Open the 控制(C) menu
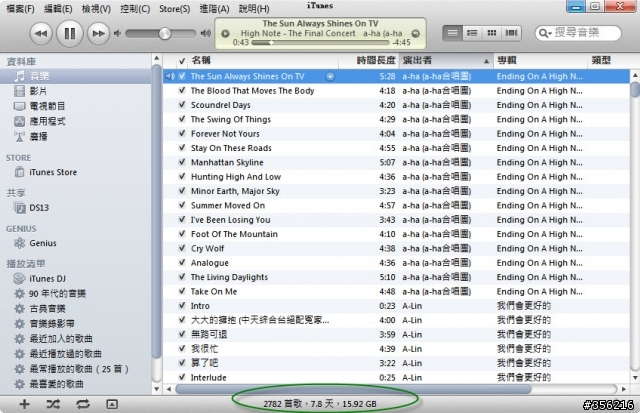Screen dimensions: 640x413 point(135,9)
